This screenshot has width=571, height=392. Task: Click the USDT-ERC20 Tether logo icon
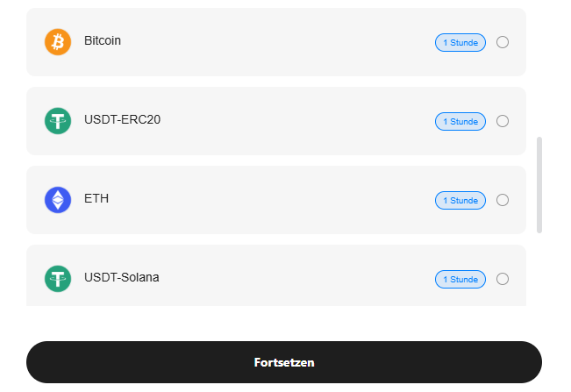58,121
